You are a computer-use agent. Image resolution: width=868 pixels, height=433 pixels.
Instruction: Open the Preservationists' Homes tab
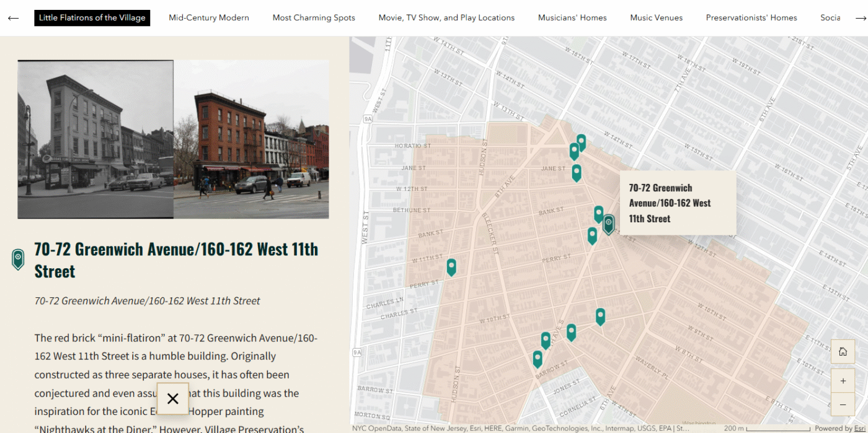tap(751, 18)
